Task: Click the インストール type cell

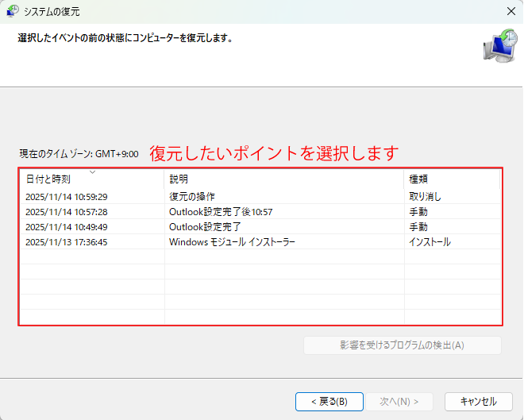Action: click(430, 242)
